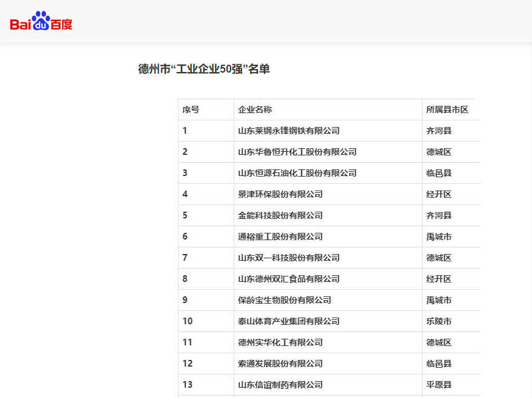Image resolution: width=532 pixels, height=398 pixels.
Task: Click the 企业名称 column header
Action: tap(255, 109)
